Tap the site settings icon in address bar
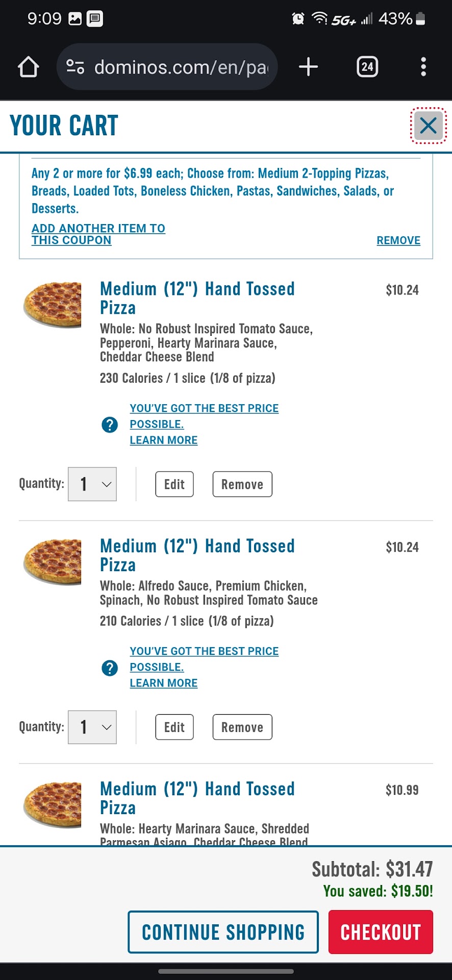Screen dimensions: 452x980 [x=76, y=67]
